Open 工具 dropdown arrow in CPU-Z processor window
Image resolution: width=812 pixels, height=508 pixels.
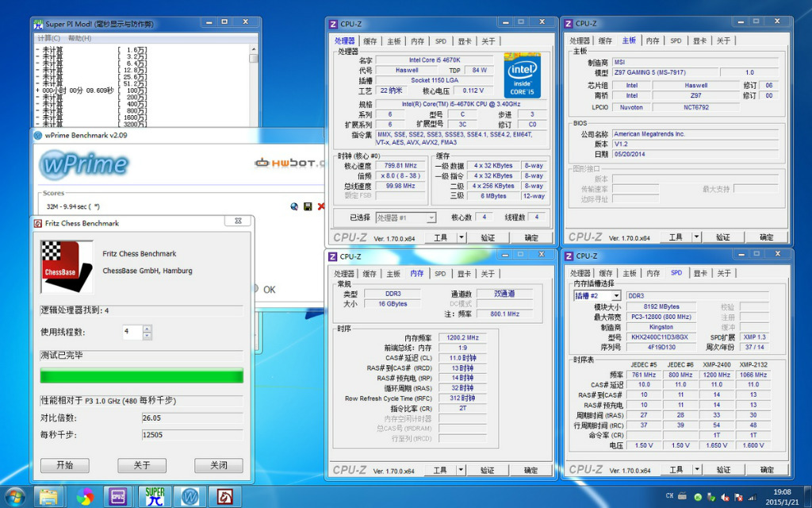coord(462,237)
